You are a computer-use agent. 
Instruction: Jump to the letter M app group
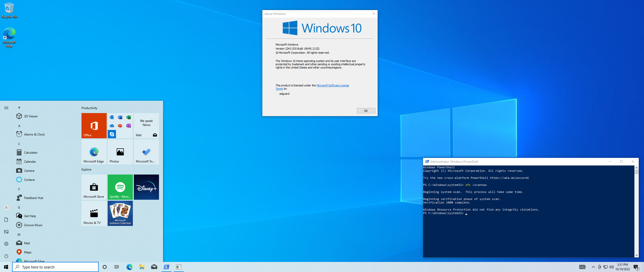pyautogui.click(x=19, y=234)
